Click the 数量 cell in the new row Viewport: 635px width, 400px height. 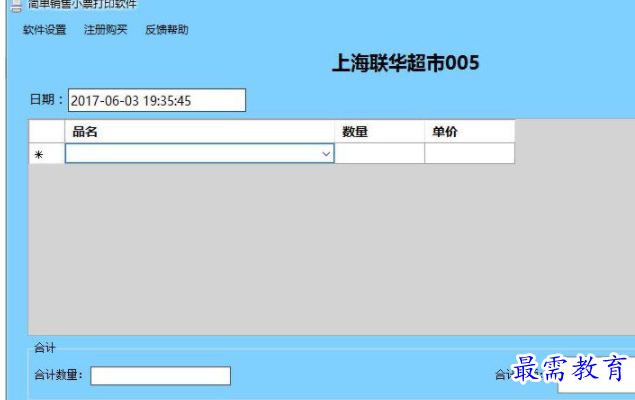coord(379,153)
